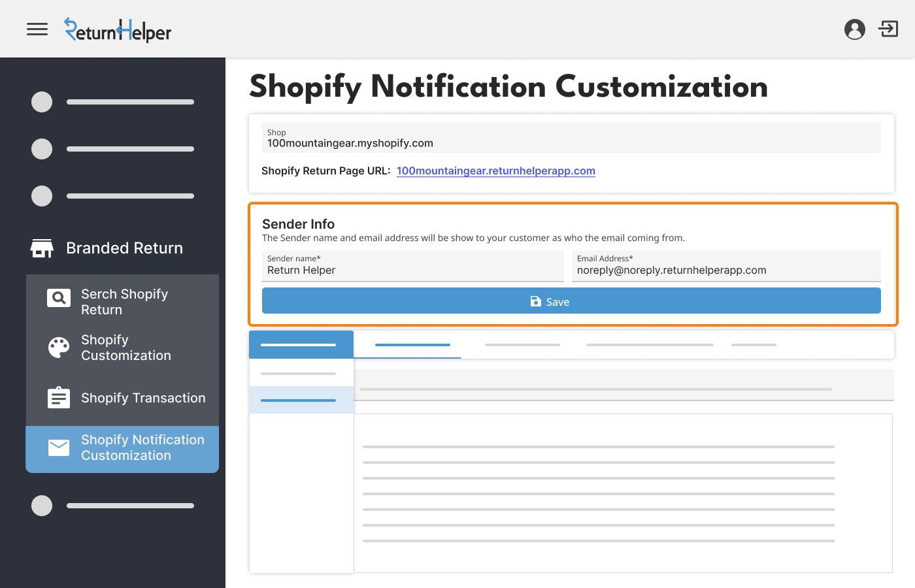
Task: Click the Branded Return store icon
Action: tap(42, 248)
